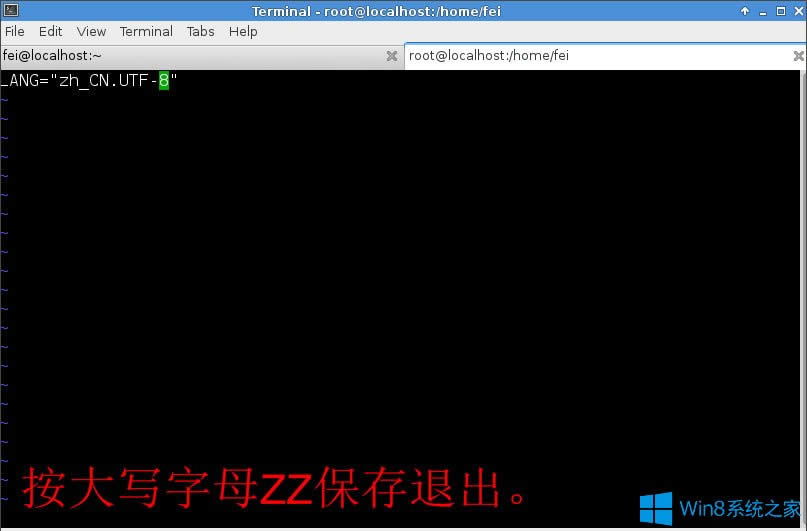The image size is (807, 531).
Task: Open the Edit menu
Action: pyautogui.click(x=50, y=31)
